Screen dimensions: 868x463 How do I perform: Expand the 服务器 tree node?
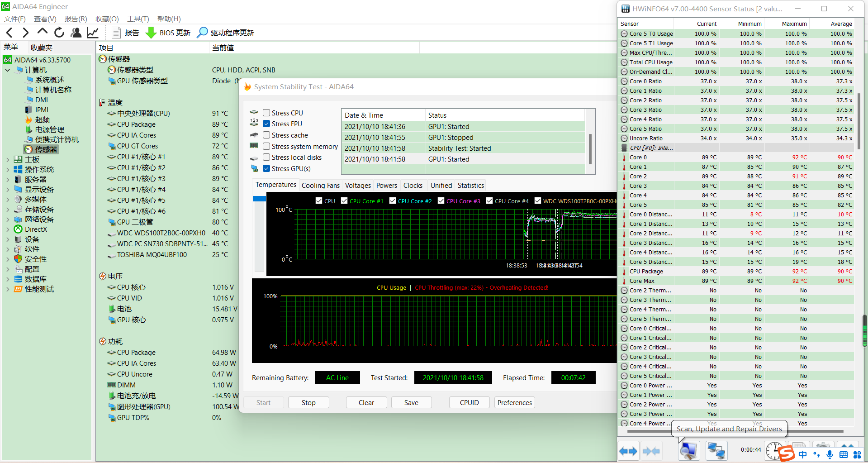pos(8,179)
